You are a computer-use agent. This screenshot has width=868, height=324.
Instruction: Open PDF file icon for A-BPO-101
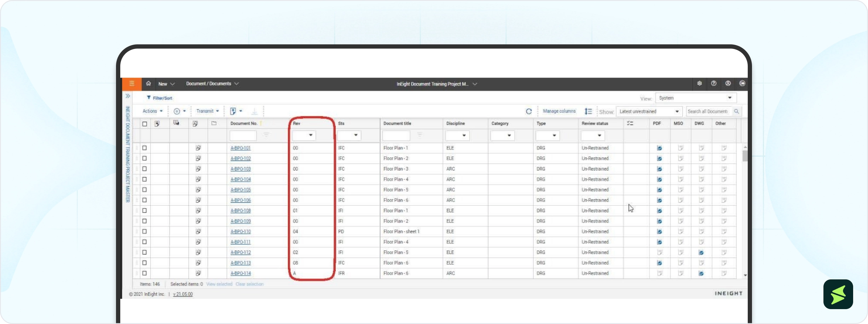pyautogui.click(x=659, y=148)
